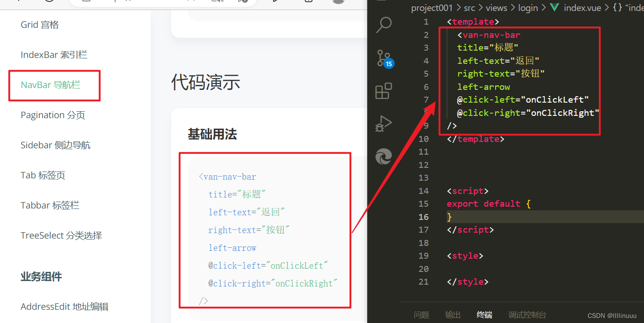Viewport: 644px width, 323px height.
Task: Switch to the 输出 panel tab
Action: coord(453,315)
